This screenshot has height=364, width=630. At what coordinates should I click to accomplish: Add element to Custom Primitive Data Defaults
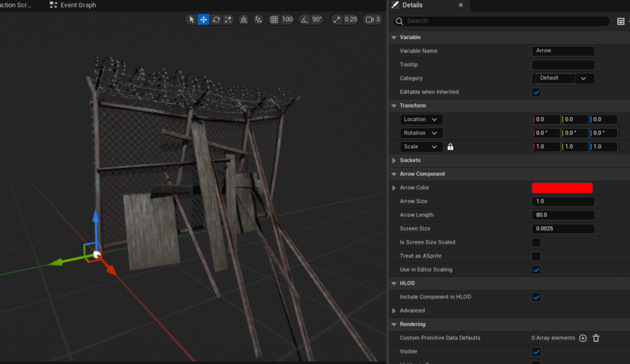583,338
